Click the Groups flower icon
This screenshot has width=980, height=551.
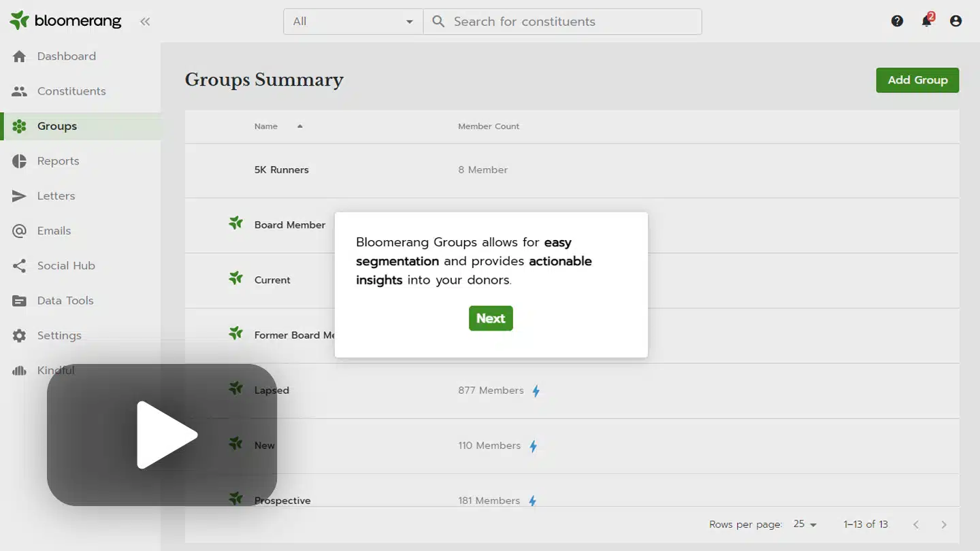20,127
